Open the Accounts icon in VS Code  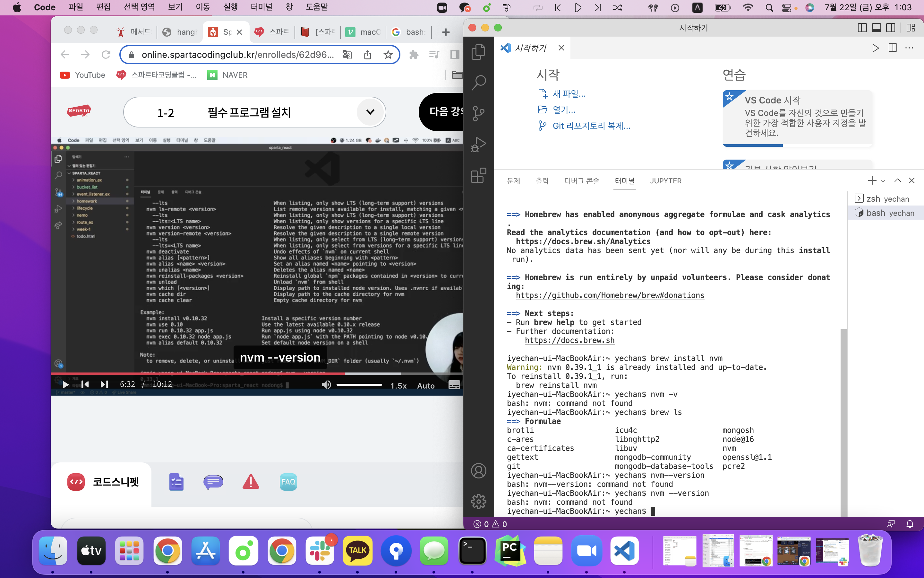coord(478,470)
